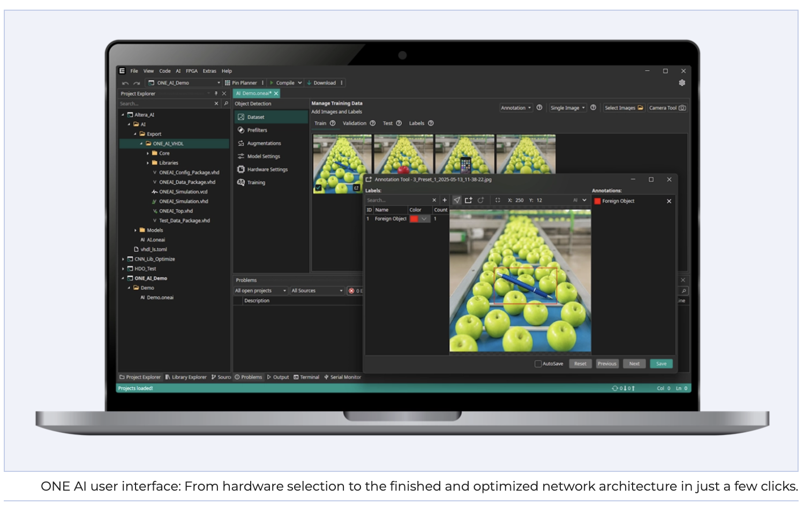The height and width of the screenshot is (511, 812).
Task: Click the Next button
Action: 634,364
